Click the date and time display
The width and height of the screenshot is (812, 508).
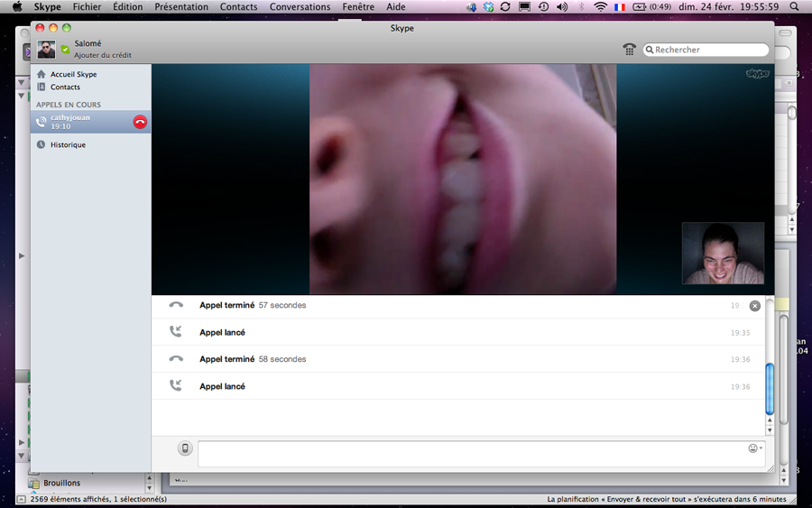pos(729,6)
